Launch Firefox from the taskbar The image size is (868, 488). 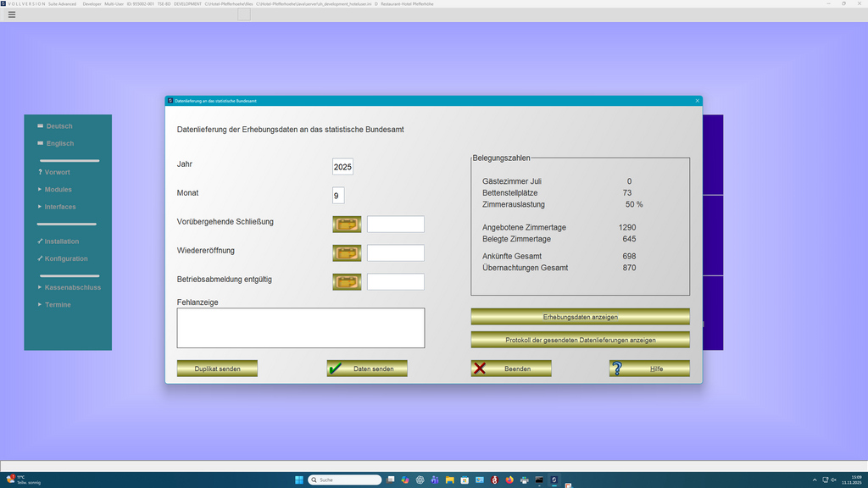click(x=509, y=480)
